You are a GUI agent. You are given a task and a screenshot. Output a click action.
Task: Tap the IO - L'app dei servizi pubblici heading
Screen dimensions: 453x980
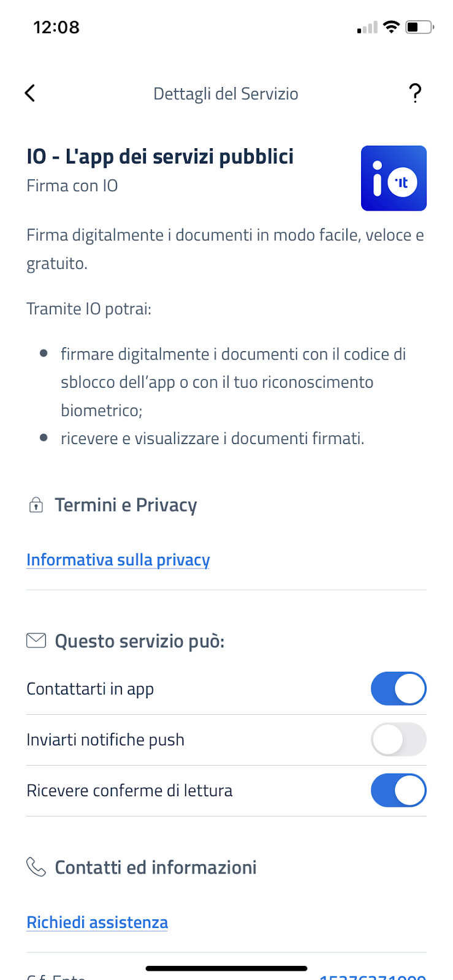[x=160, y=157]
